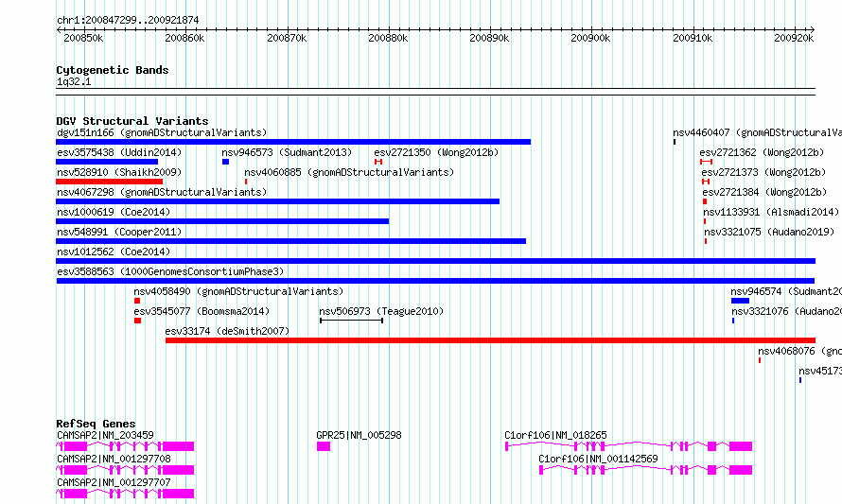Screen dimensions: 842x504
Task: Open the CAMSAP2|NM_203459 gene label
Action: pyautogui.click(x=105, y=435)
